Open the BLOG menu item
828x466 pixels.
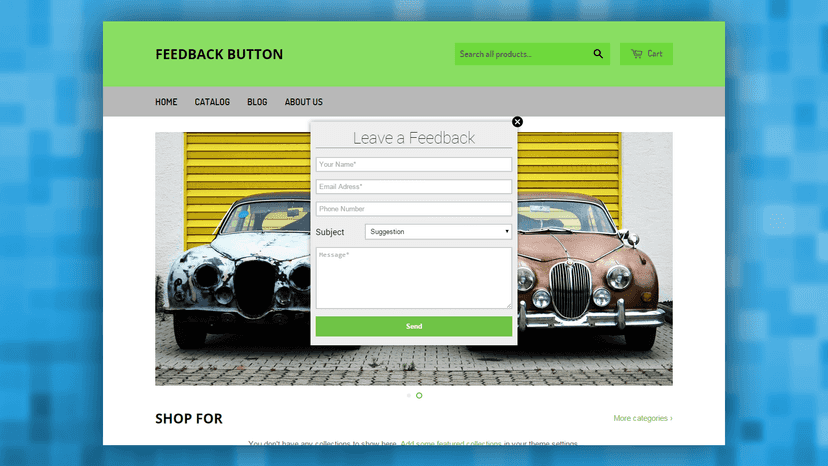point(257,102)
